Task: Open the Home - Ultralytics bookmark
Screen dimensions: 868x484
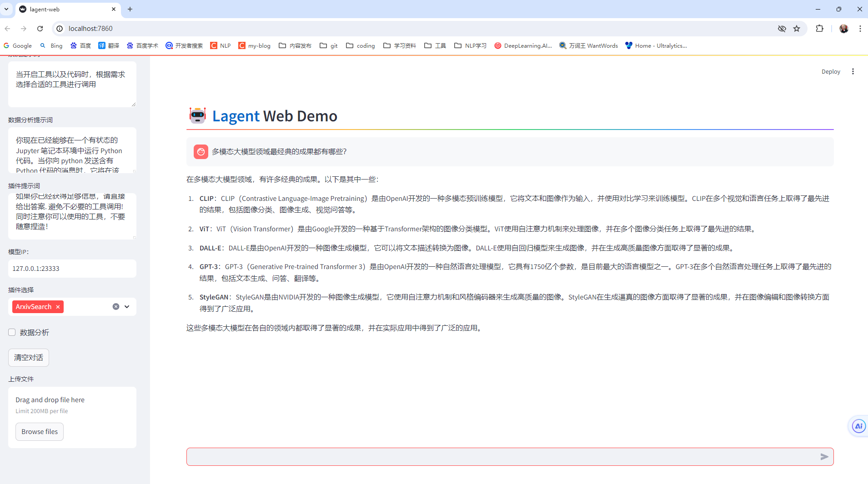Action: click(x=656, y=46)
